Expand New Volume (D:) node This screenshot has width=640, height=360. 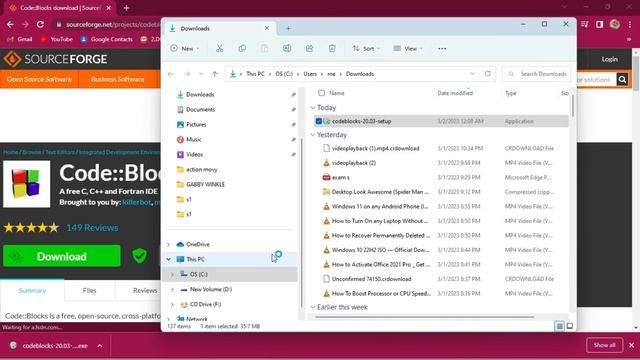point(172,289)
